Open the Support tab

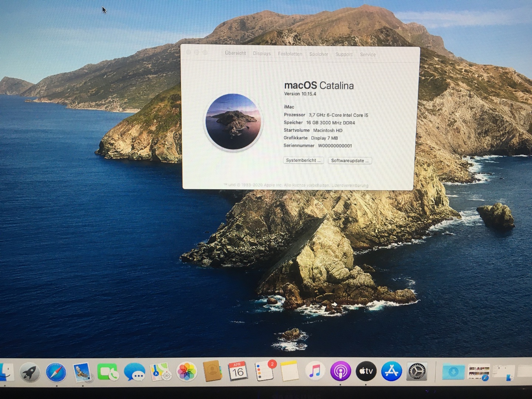pyautogui.click(x=344, y=54)
